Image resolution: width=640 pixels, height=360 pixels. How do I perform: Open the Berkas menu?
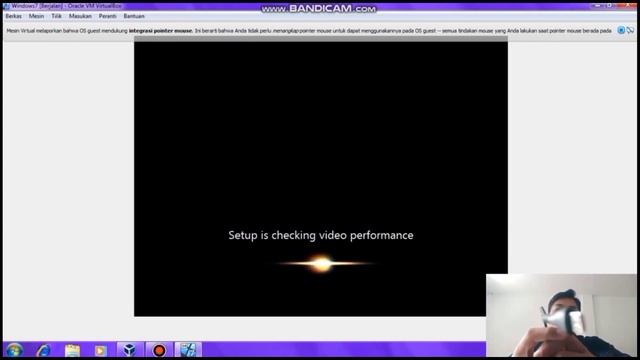(x=13, y=16)
